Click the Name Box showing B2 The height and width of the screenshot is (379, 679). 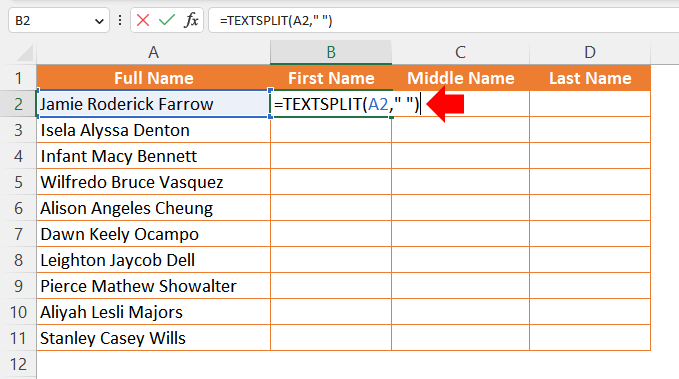tap(58, 20)
